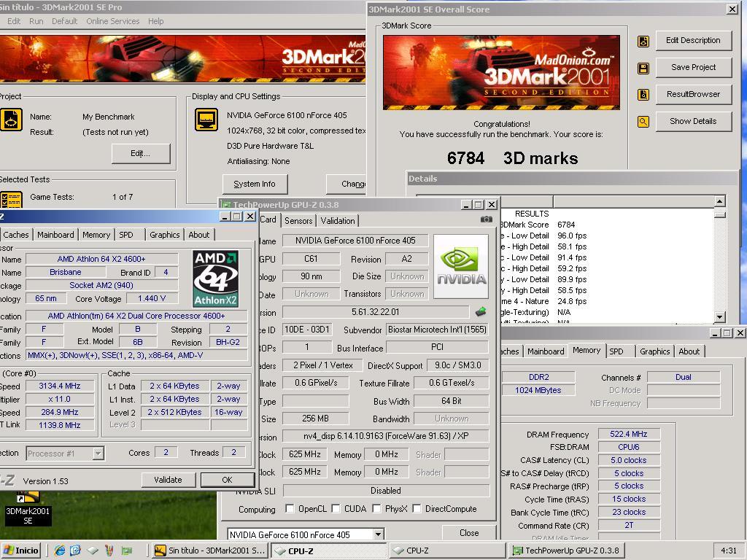Click Close in the GPU-Z window
This screenshot has height=560, width=747.
[469, 533]
